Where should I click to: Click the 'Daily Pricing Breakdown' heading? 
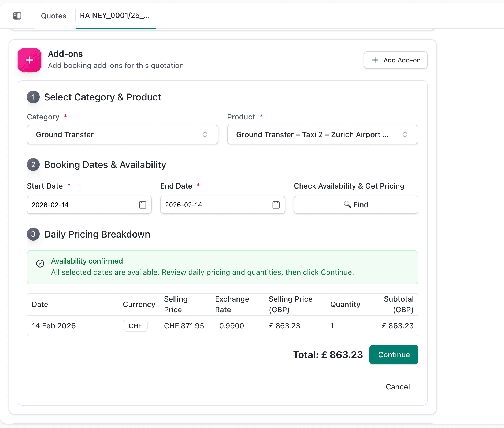click(x=97, y=234)
